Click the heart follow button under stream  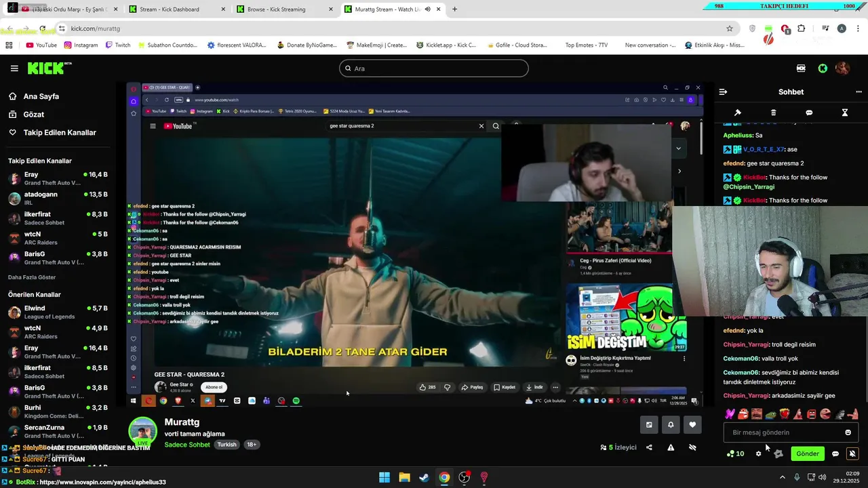pos(692,425)
